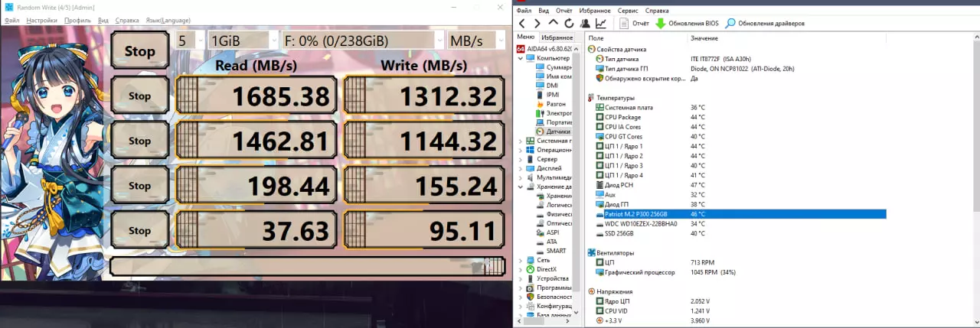Viewport: 980px width, 328px height.
Task: Select Компьютер node in the tree
Action: (548, 58)
